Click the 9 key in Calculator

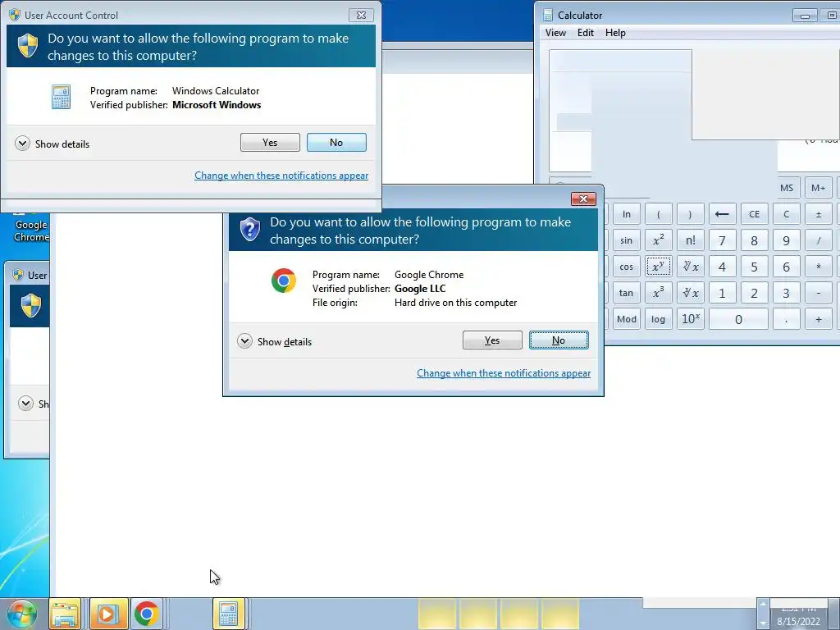(x=787, y=240)
